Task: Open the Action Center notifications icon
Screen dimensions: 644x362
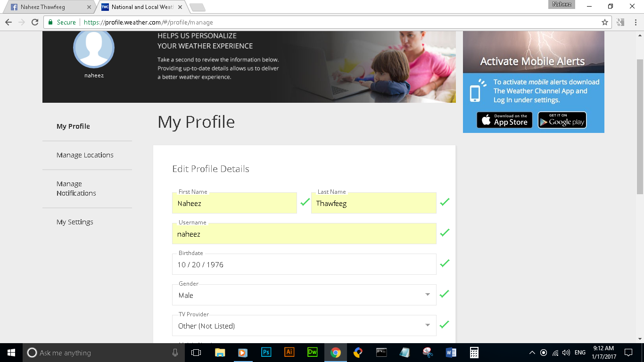Action: click(x=628, y=353)
